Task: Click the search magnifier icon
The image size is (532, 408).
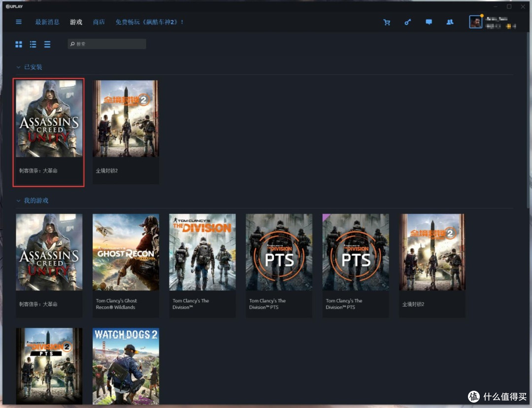Action: pyautogui.click(x=72, y=44)
